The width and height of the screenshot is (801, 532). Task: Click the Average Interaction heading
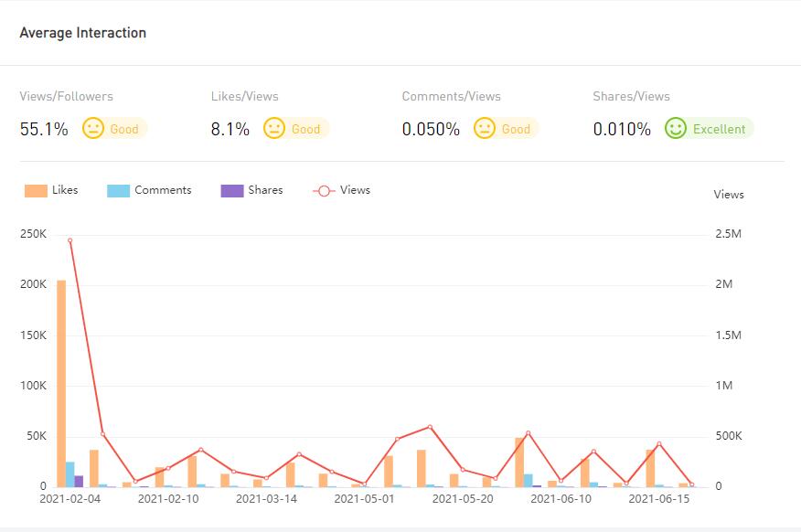(83, 33)
